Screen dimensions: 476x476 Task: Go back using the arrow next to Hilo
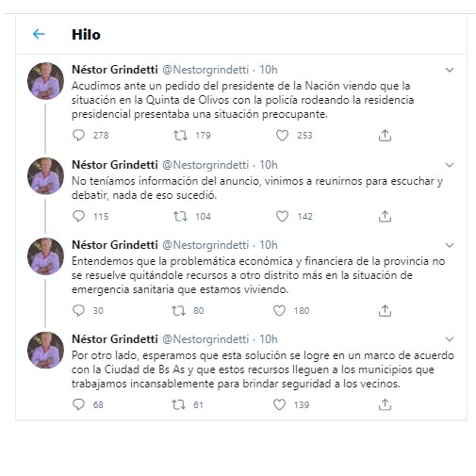tap(39, 34)
